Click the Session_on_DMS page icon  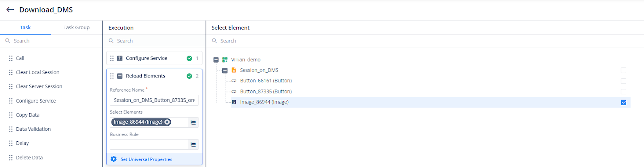coord(234,70)
